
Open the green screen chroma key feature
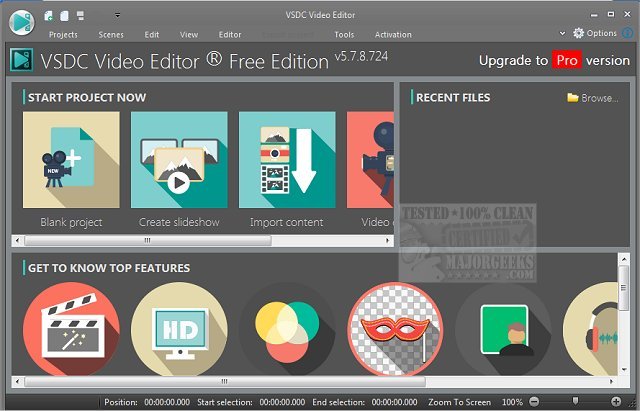503,329
